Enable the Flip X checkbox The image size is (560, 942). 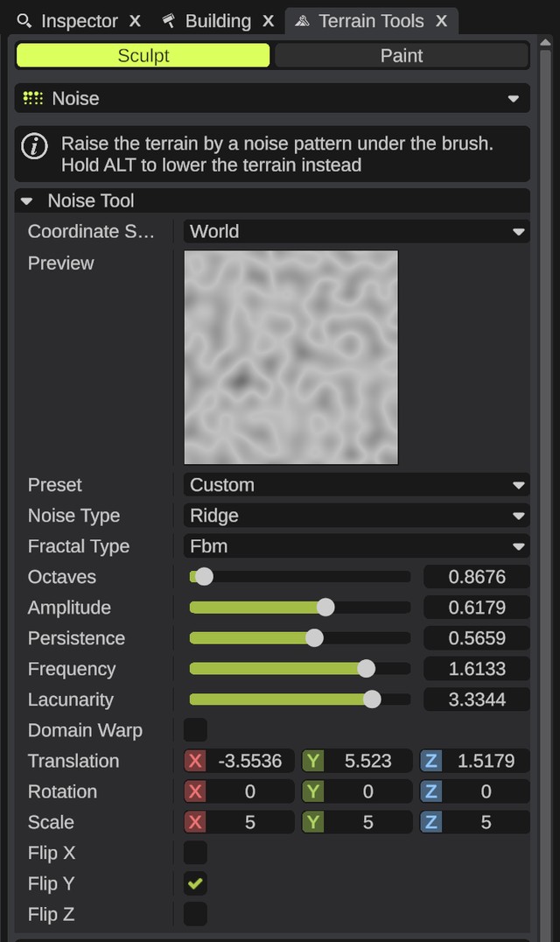[x=195, y=853]
